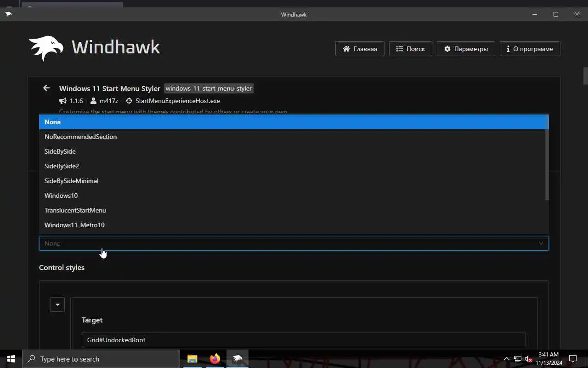Click the StartMenuExperienceHost.exe target icon
The width and height of the screenshot is (588, 368).
129,101
